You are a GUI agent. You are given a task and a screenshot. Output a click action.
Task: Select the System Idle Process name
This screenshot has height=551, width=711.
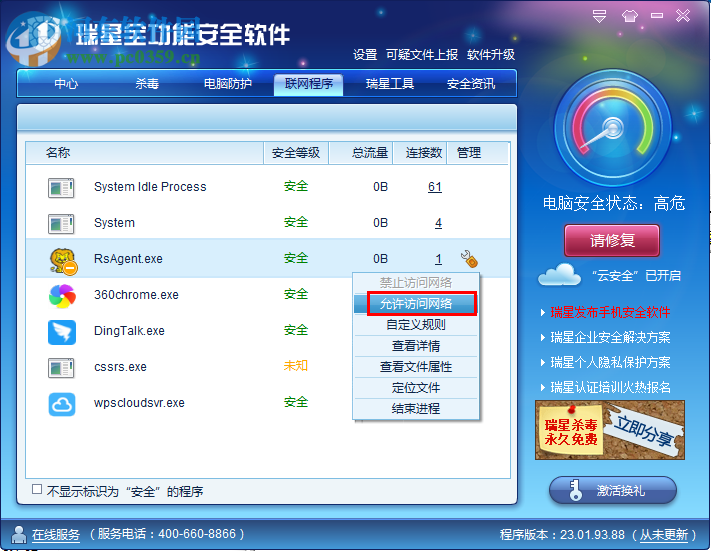pyautogui.click(x=150, y=187)
